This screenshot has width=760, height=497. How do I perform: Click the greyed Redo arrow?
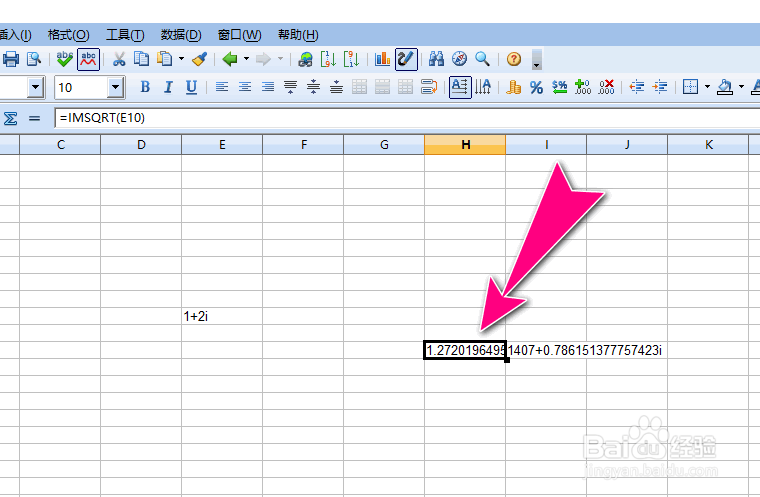263,59
